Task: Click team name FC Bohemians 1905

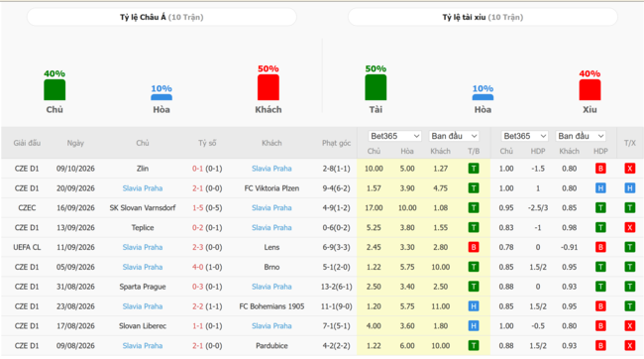Action: point(271,306)
